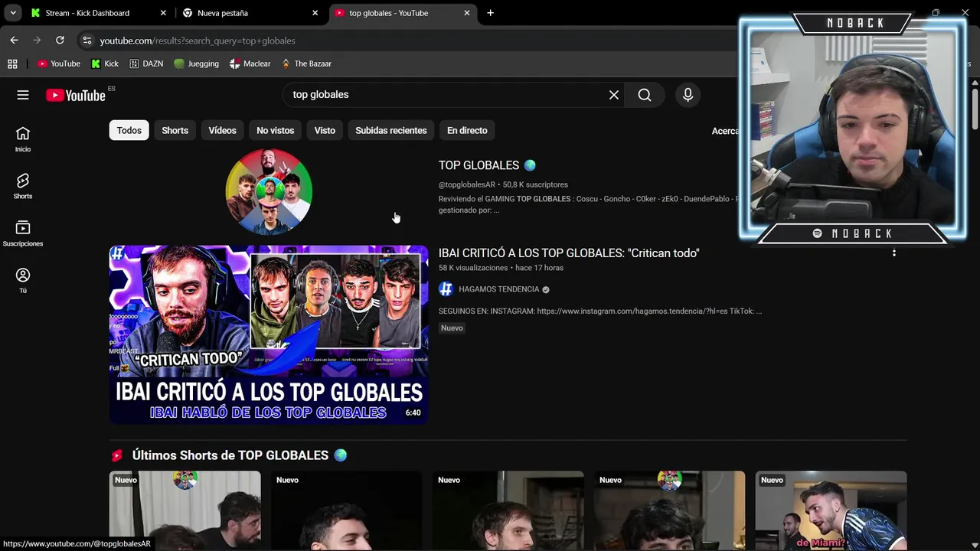Open the third Short thumbnail
The width and height of the screenshot is (980, 551).
[508, 510]
